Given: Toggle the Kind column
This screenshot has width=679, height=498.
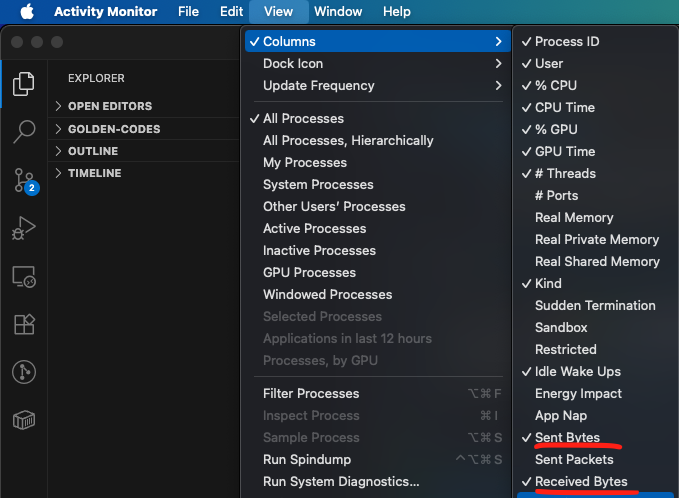Looking at the screenshot, I should [595, 284].
